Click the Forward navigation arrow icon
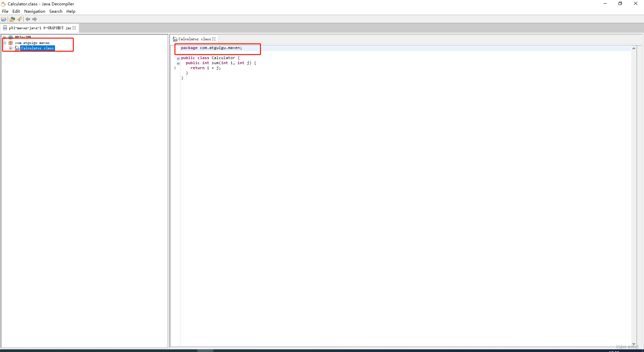 [x=35, y=19]
